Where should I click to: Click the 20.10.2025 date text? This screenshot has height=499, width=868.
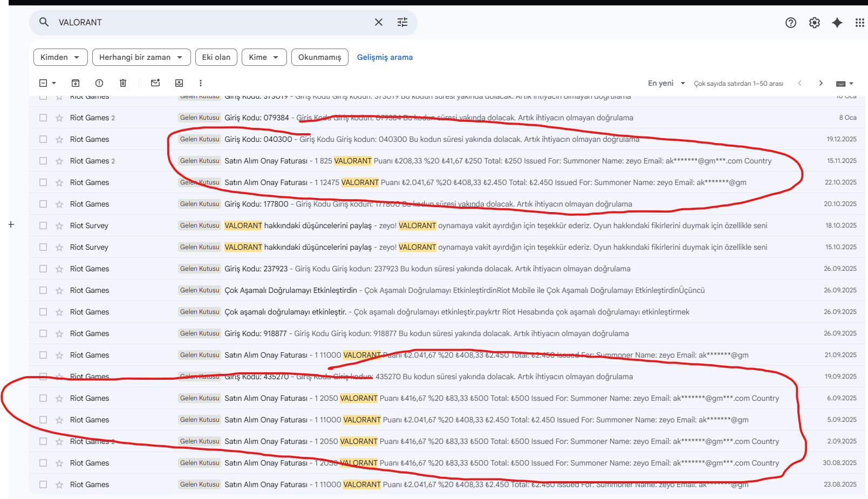(x=840, y=204)
